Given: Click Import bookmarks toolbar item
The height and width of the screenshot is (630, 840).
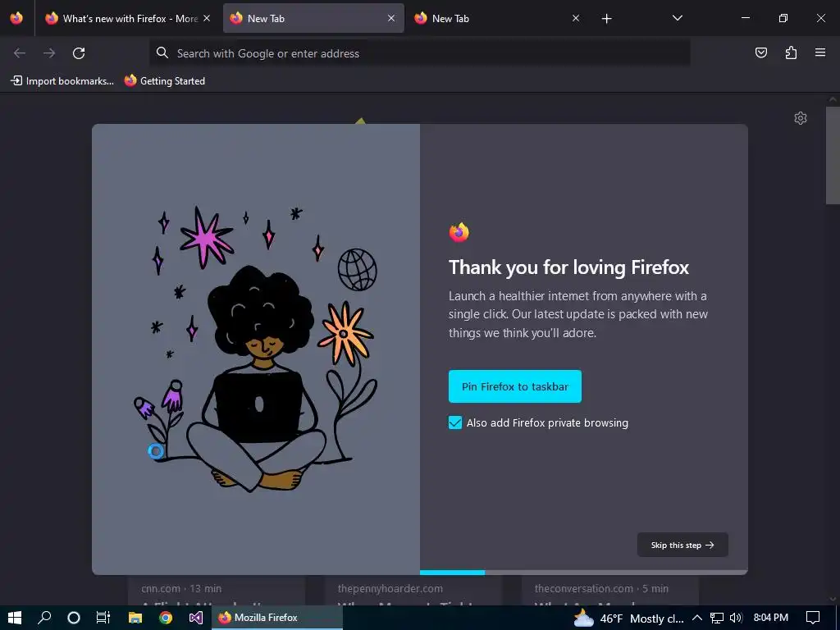Looking at the screenshot, I should click(x=62, y=81).
